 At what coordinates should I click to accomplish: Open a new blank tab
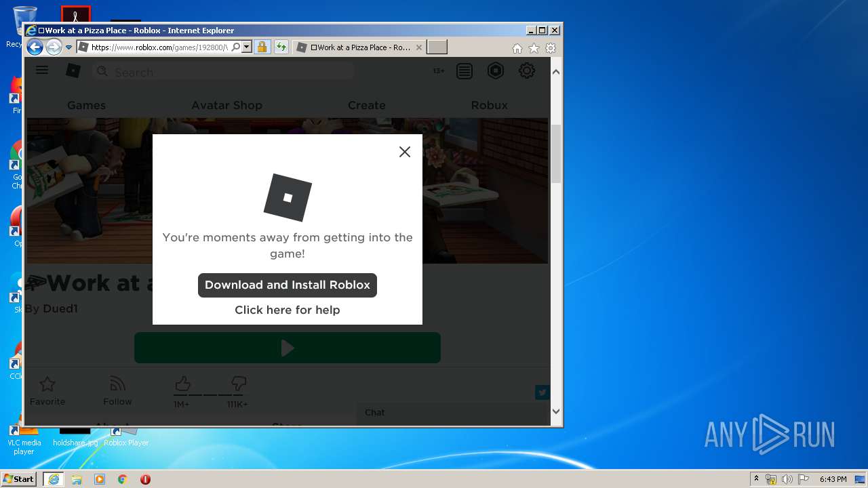click(437, 47)
